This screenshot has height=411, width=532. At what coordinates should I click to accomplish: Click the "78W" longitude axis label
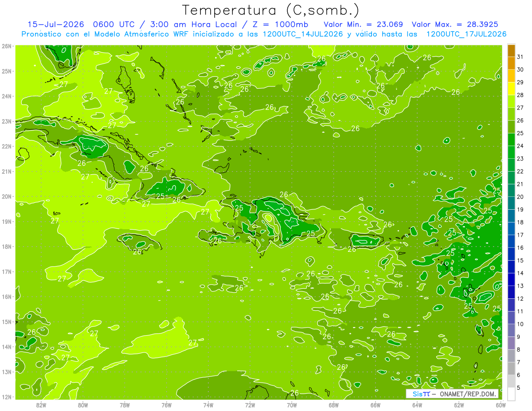click(125, 405)
